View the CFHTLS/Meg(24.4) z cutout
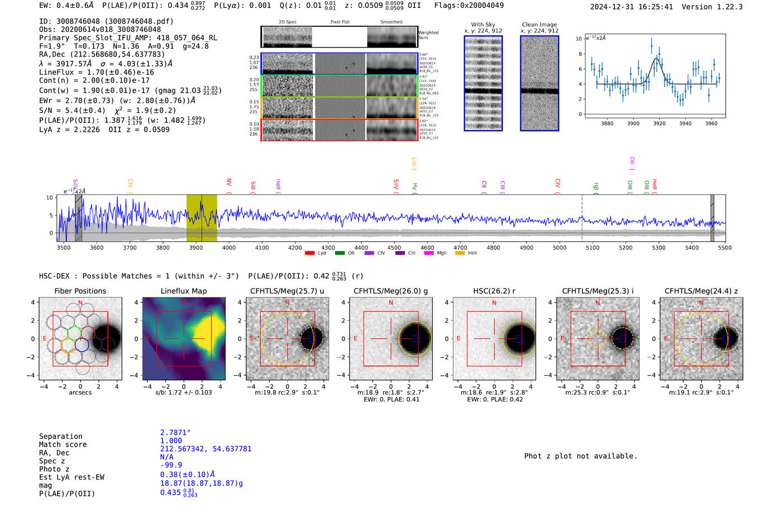782x532 pixels. [x=702, y=339]
